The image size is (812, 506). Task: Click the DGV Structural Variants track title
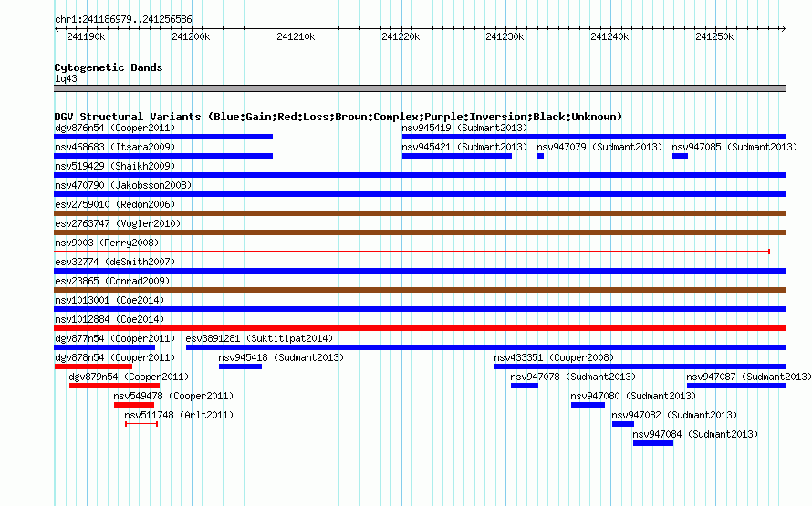(338, 117)
